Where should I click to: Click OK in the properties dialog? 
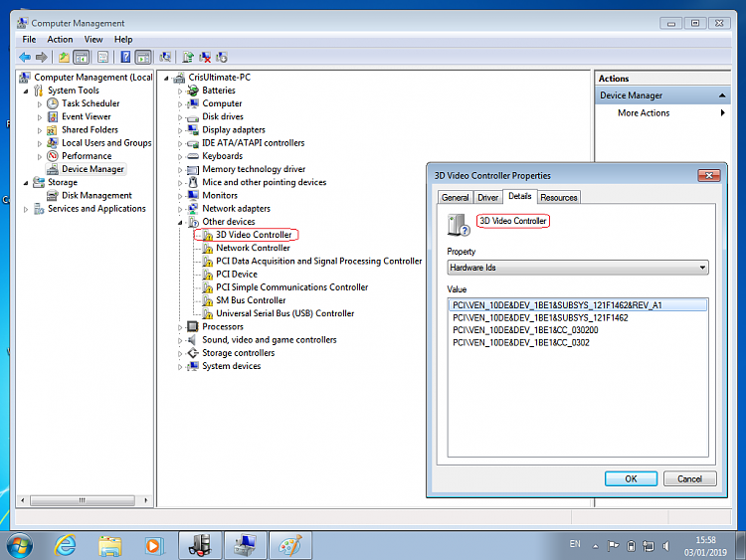pyautogui.click(x=631, y=478)
